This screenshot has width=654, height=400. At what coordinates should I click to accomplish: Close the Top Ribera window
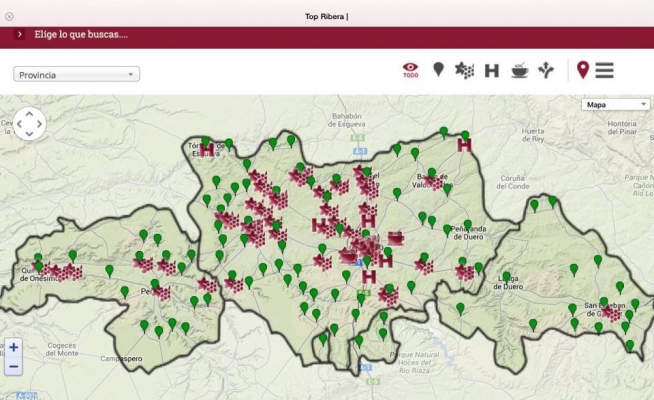9,16
